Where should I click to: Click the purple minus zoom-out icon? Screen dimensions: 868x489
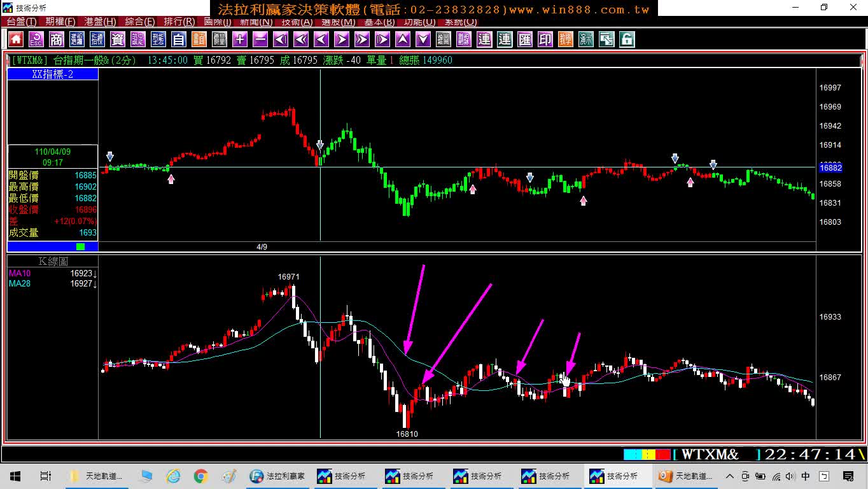[260, 39]
